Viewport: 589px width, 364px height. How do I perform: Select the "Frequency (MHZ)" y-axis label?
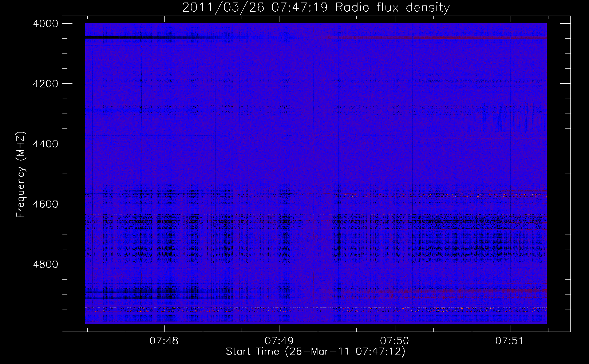(21, 175)
